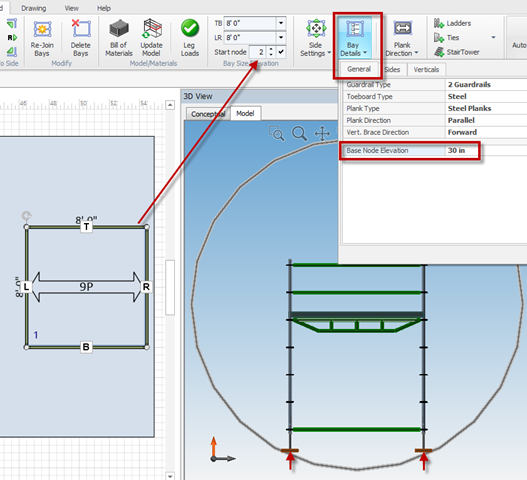This screenshot has width=527, height=480.
Task: Expand the LR bay size dropdown
Action: pos(281,38)
